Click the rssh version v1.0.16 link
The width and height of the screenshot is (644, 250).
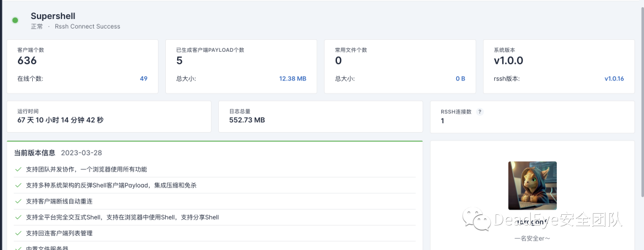[614, 79]
